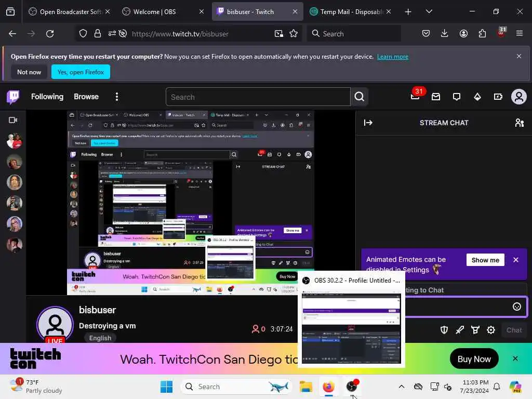Focus the Twitch search field

pos(258,97)
